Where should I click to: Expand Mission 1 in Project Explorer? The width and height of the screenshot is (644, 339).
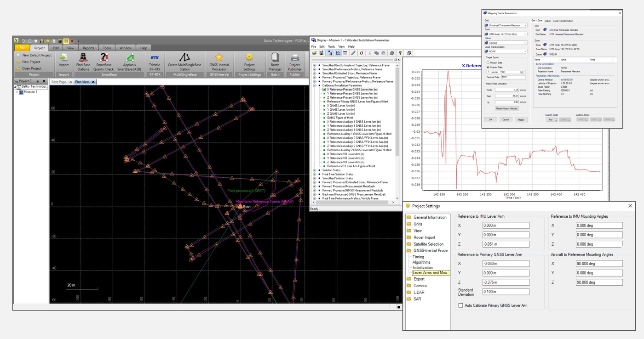(17, 91)
